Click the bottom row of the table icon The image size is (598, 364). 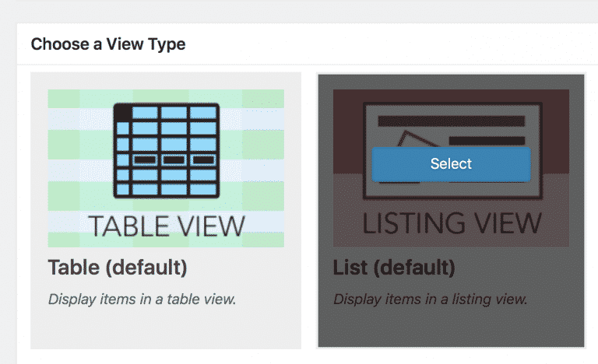167,190
